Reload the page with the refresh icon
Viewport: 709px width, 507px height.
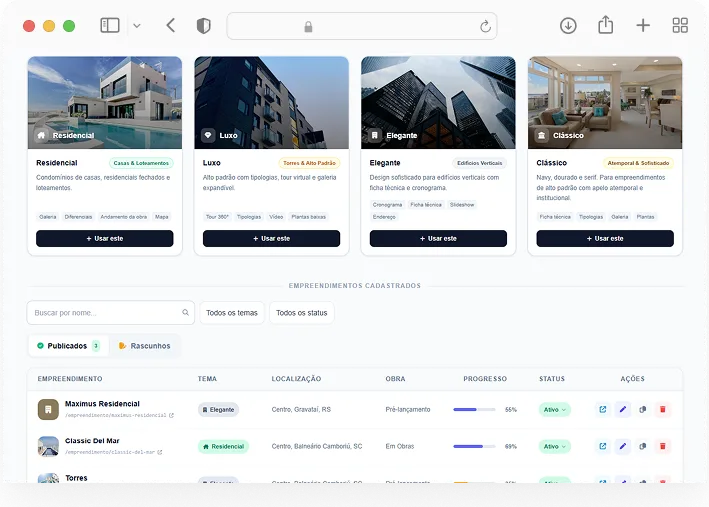[x=485, y=27]
